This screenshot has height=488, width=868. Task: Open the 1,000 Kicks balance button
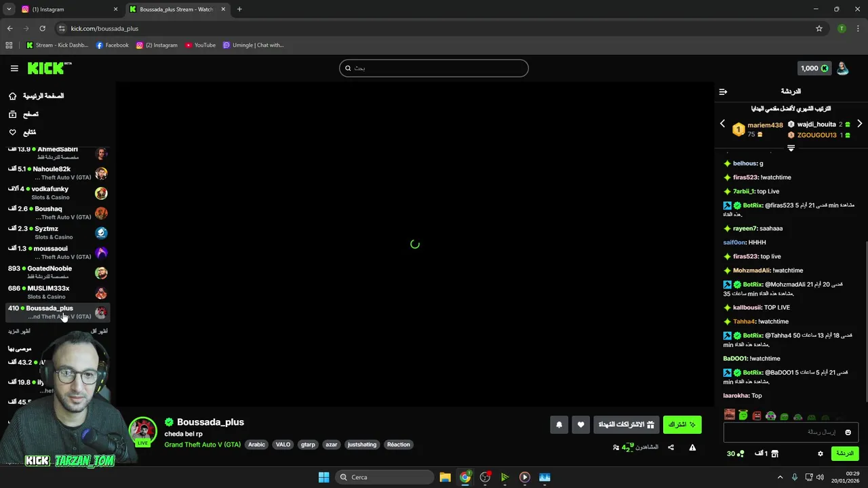pos(814,68)
